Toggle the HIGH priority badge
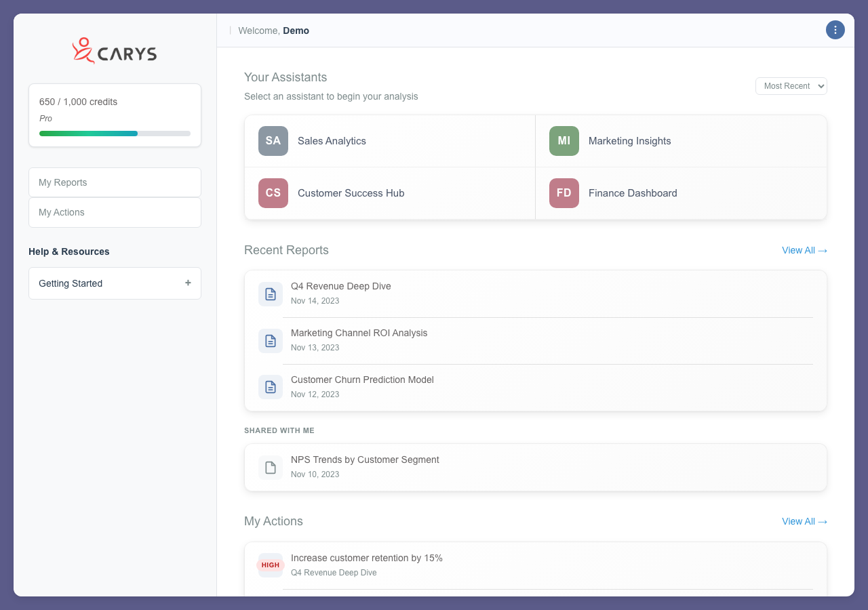868x610 pixels. coord(270,565)
